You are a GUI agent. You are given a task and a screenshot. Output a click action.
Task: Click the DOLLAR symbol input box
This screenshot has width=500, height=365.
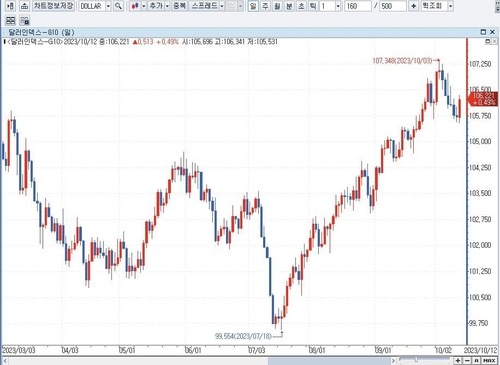coord(91,6)
